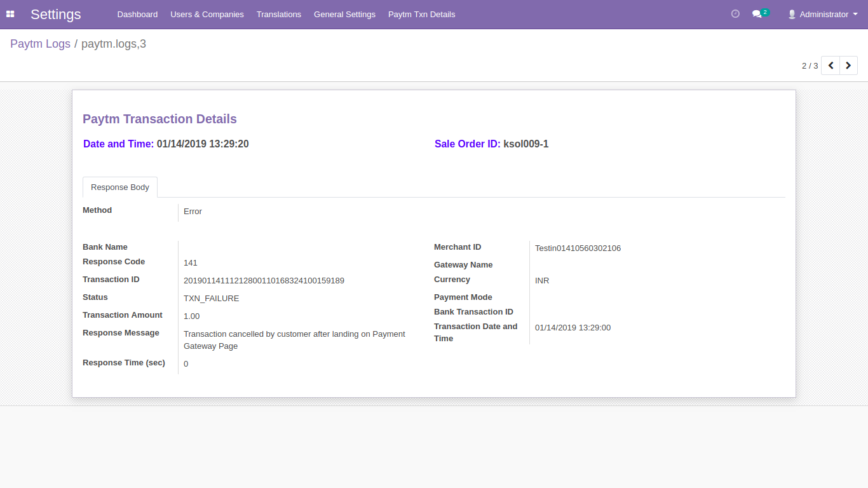Go to next record arrow
868x488 pixels.
click(x=848, y=65)
